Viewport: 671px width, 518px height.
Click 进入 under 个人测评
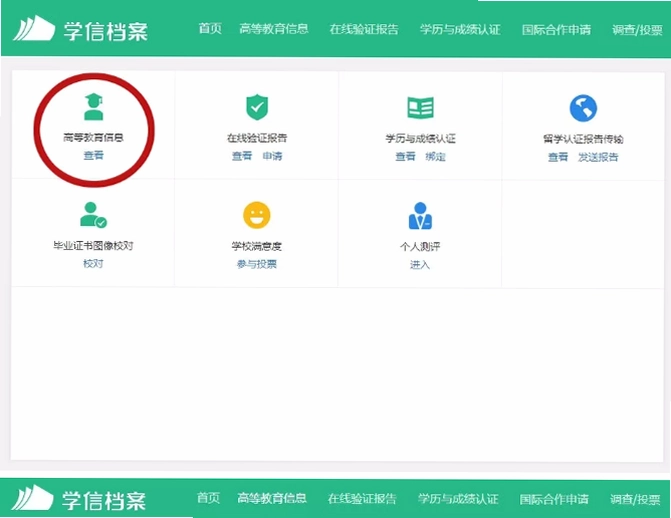[x=420, y=265]
